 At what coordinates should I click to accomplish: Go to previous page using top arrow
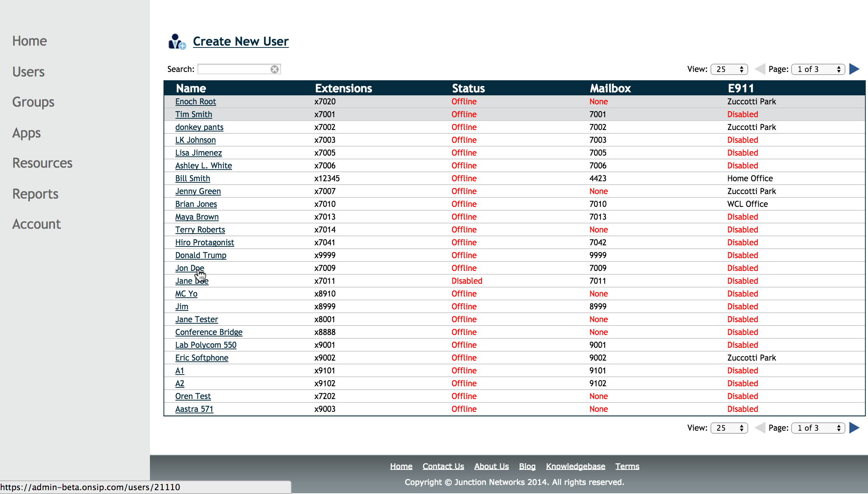coord(760,69)
